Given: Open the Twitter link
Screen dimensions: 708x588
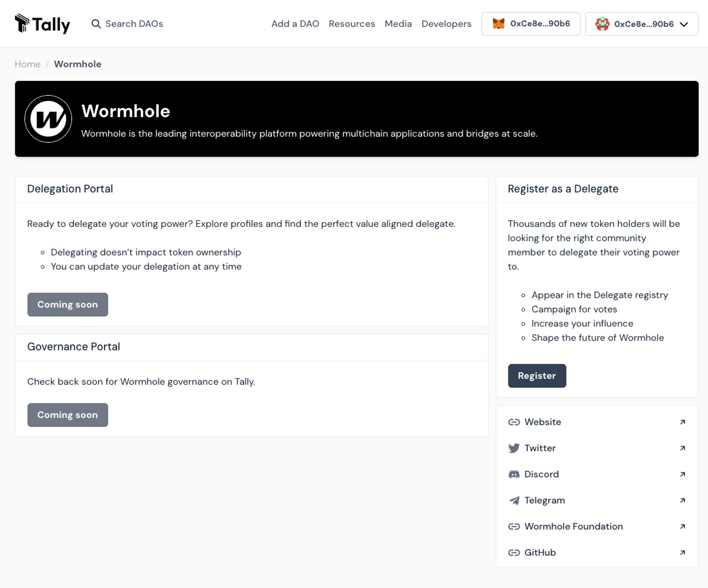Looking at the screenshot, I should point(597,448).
